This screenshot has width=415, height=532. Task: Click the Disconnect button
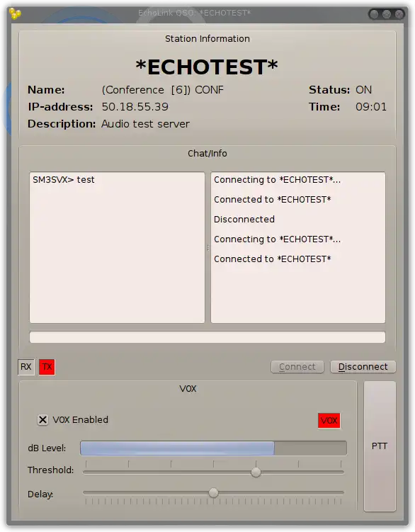tap(363, 367)
